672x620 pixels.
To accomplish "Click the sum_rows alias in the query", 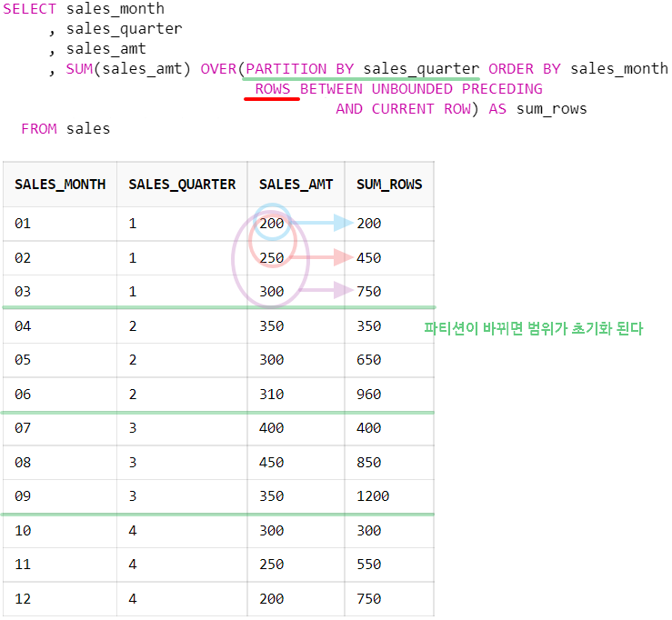I will tap(551, 109).
